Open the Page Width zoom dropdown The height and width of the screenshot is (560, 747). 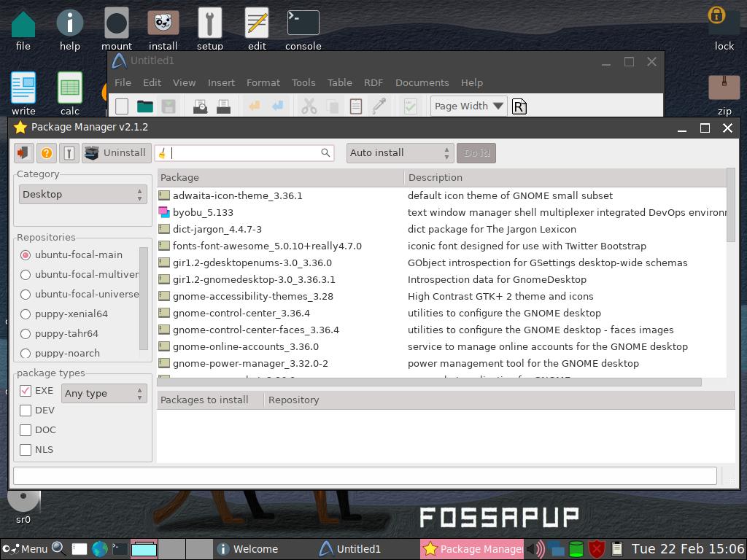pyautogui.click(x=469, y=106)
